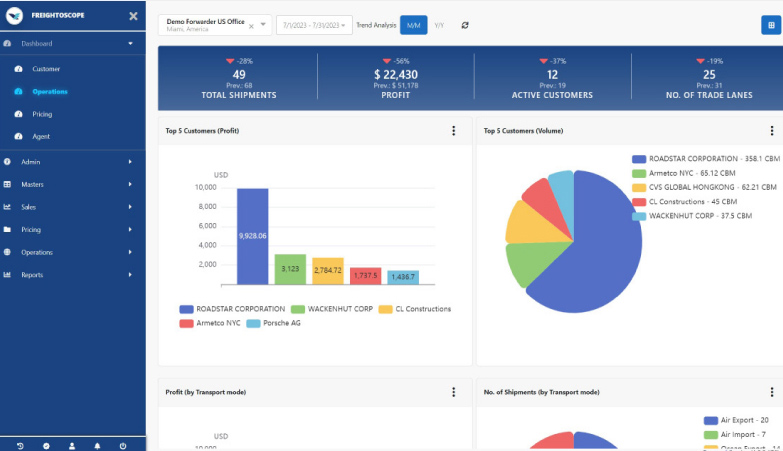Click the ROADSTAR 9,928.06 profit bar
Viewport: 783px width, 451px height.
252,237
